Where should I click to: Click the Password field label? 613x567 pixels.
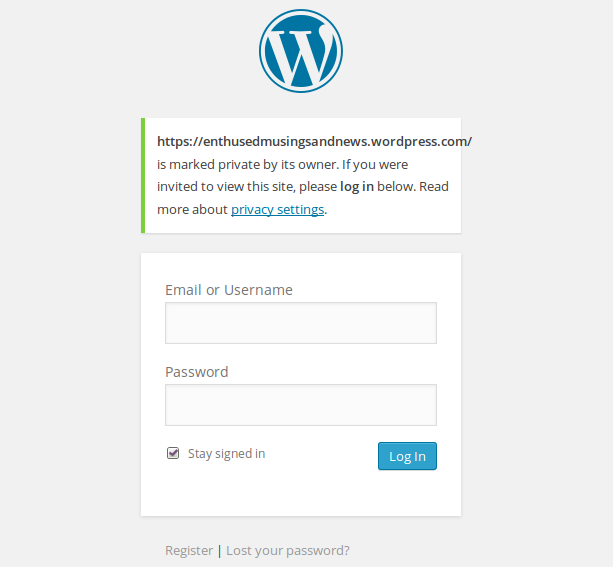[196, 372]
